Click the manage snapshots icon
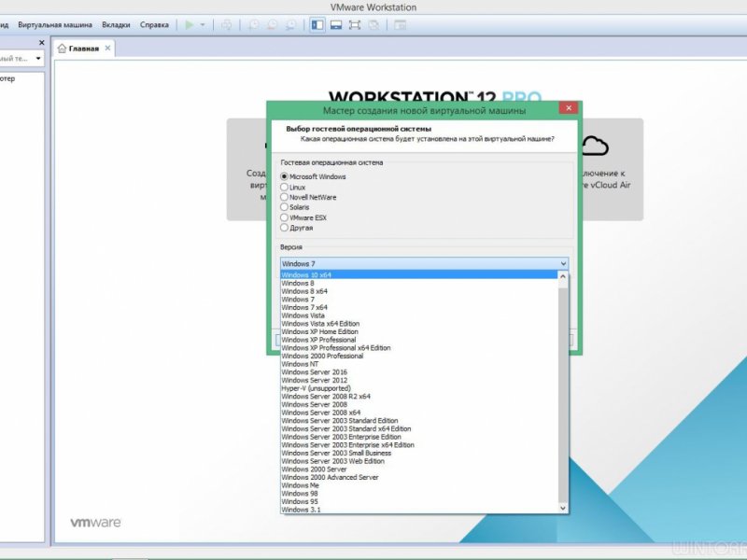Viewport: 747px width, 560px height. [290, 25]
